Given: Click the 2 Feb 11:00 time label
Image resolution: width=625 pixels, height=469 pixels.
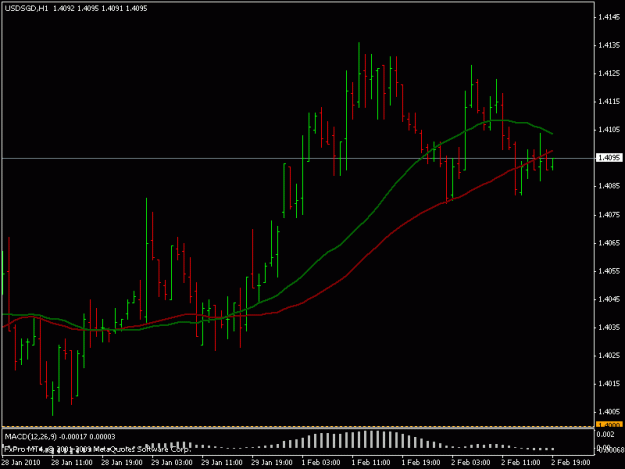Looking at the screenshot, I should tap(521, 463).
